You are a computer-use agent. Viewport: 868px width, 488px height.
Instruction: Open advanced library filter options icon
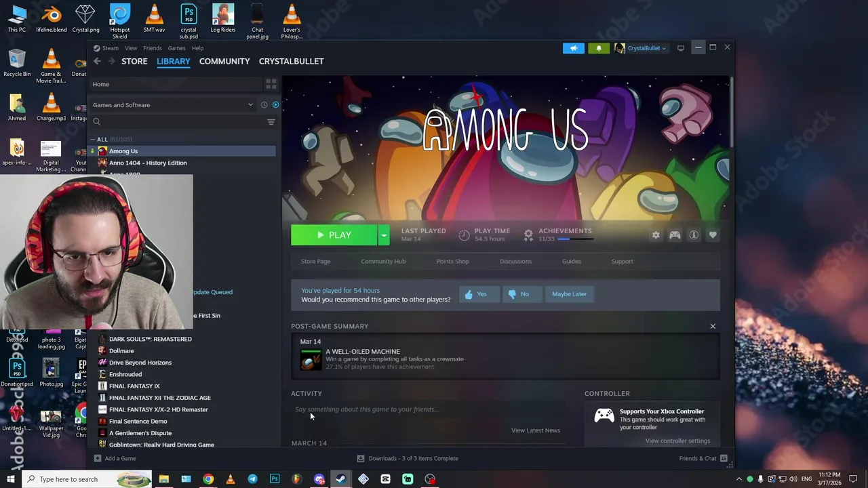pyautogui.click(x=271, y=122)
